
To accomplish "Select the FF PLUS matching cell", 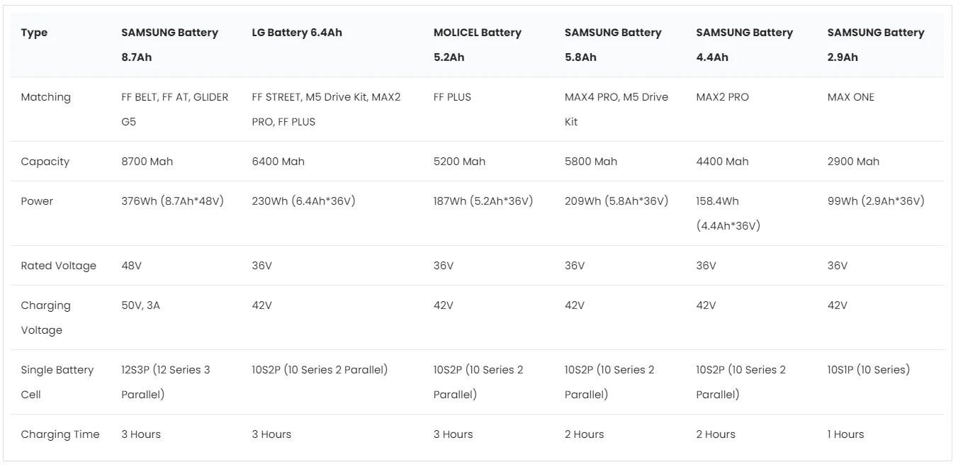I will click(452, 97).
